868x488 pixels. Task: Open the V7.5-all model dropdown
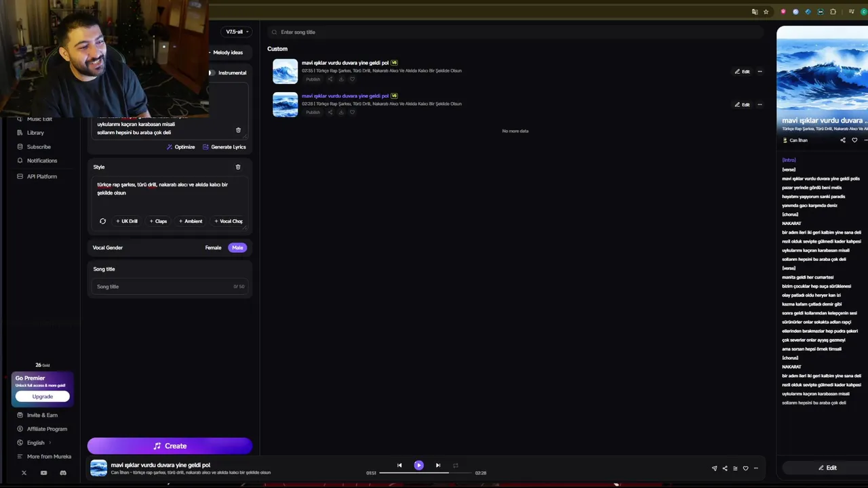pos(237,32)
